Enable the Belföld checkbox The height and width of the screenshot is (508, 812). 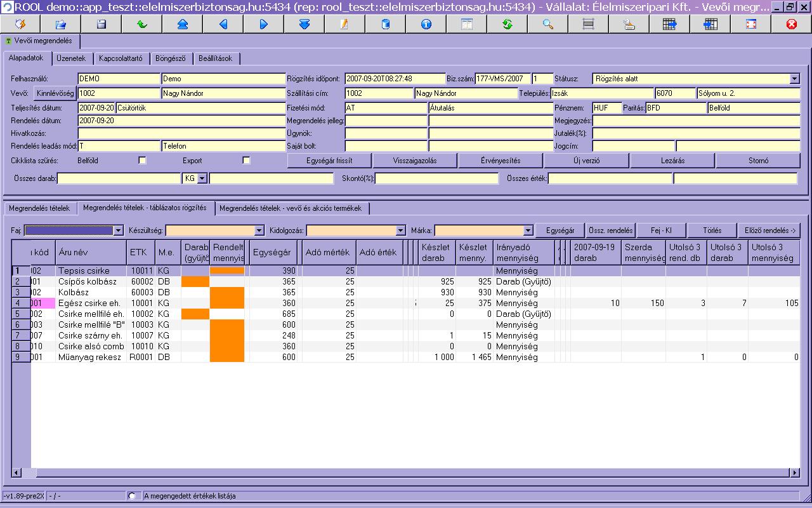[142, 161]
